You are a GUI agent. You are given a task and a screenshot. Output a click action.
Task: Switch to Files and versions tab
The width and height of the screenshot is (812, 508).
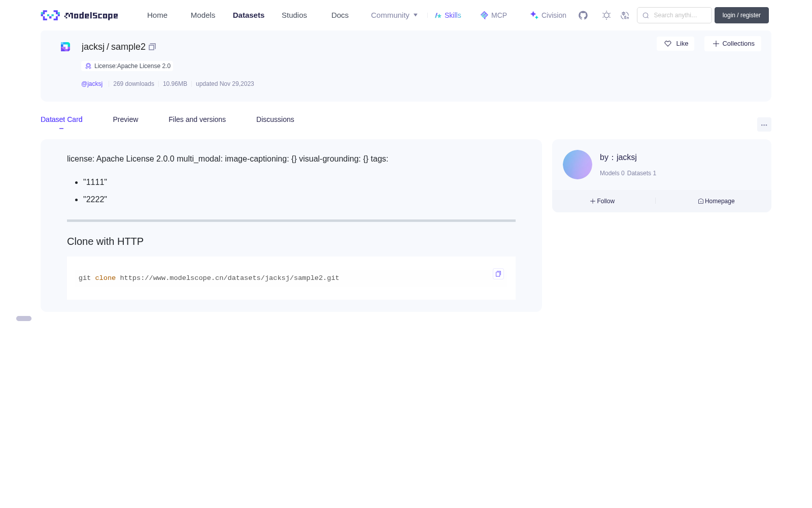point(197,119)
